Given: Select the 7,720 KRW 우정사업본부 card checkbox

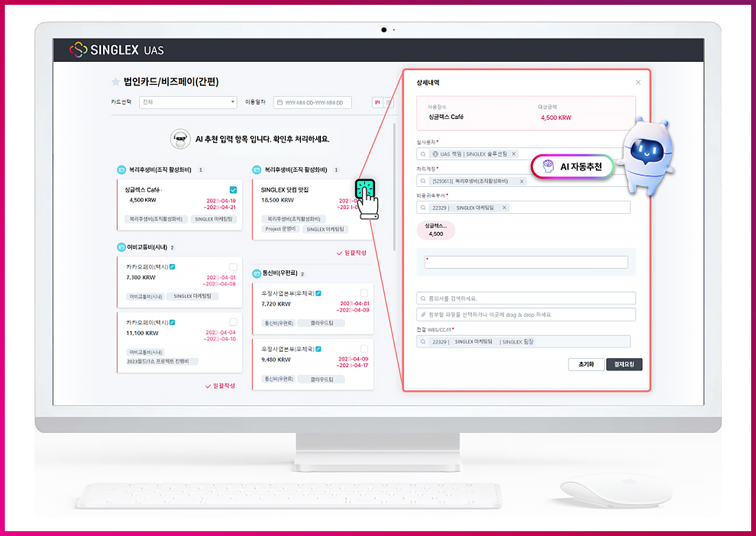Looking at the screenshot, I should coord(364,293).
